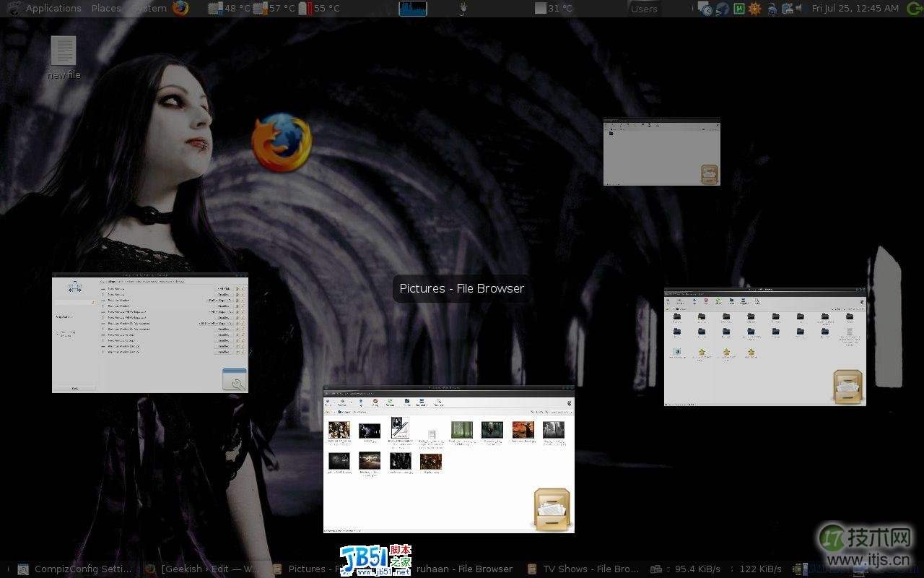Viewport: 924px width, 578px height.
Task: Open the Users switcher in top panel
Action: (x=644, y=9)
